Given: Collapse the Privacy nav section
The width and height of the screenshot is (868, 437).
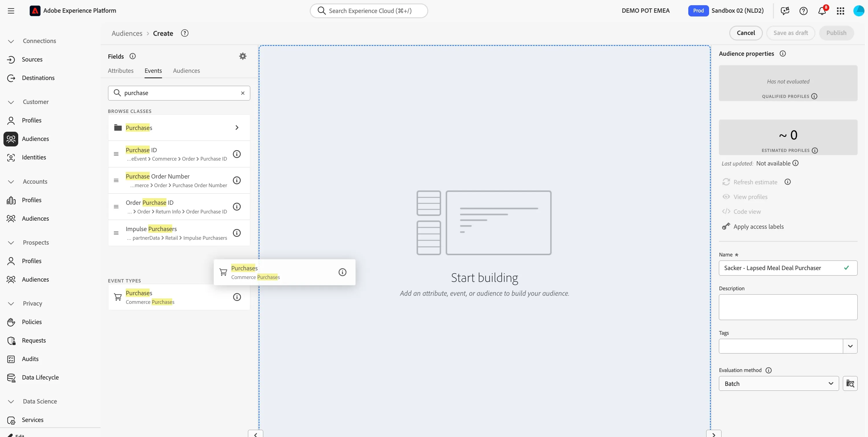Looking at the screenshot, I should pos(11,304).
